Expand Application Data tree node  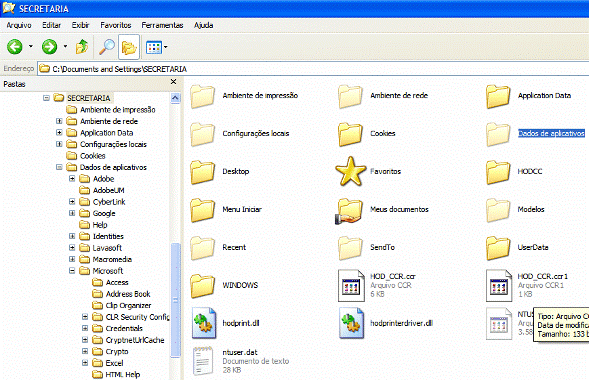[59, 133]
